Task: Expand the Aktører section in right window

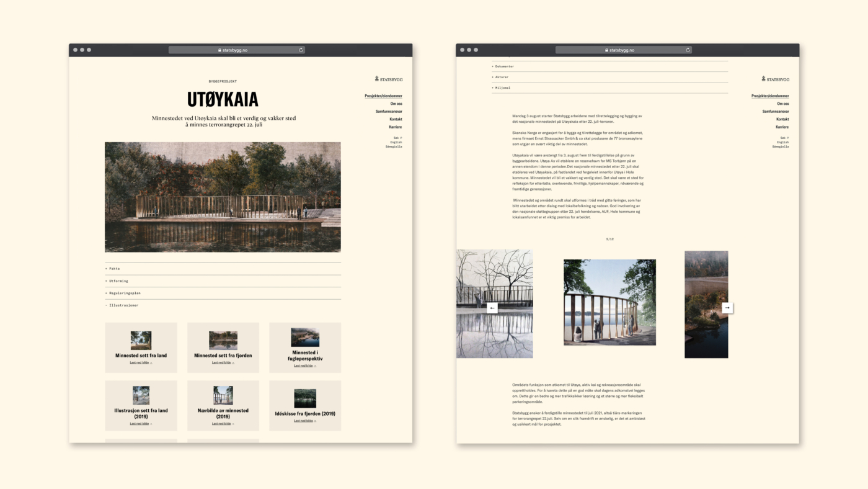Action: click(x=609, y=77)
